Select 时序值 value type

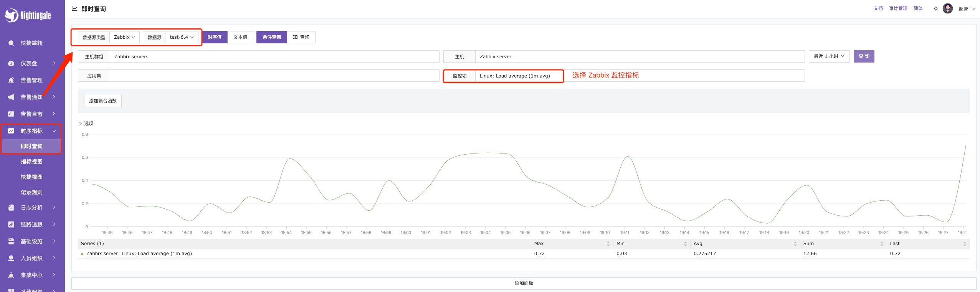215,37
